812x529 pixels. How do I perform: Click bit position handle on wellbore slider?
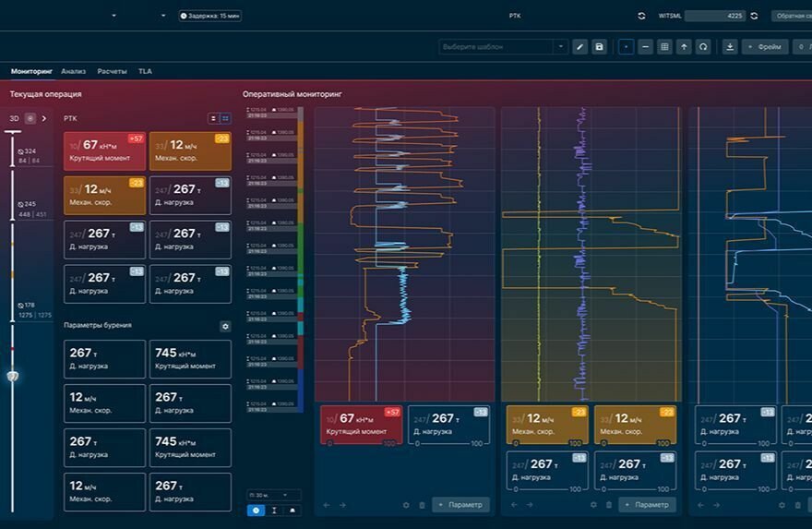[x=12, y=376]
